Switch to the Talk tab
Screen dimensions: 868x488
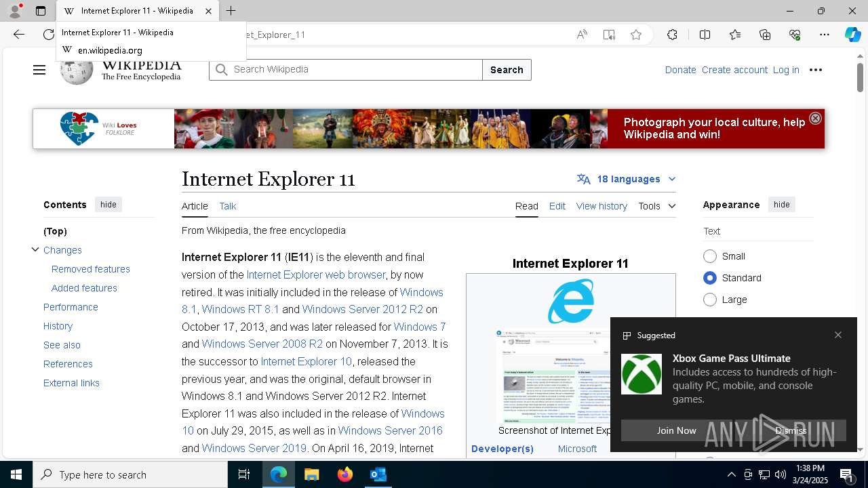tap(228, 206)
